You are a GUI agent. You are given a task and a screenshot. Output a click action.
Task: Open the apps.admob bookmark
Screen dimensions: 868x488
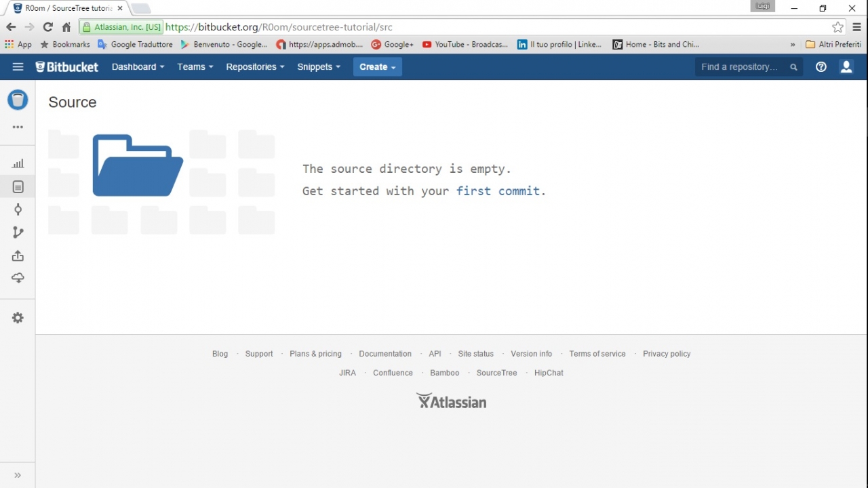click(x=320, y=44)
